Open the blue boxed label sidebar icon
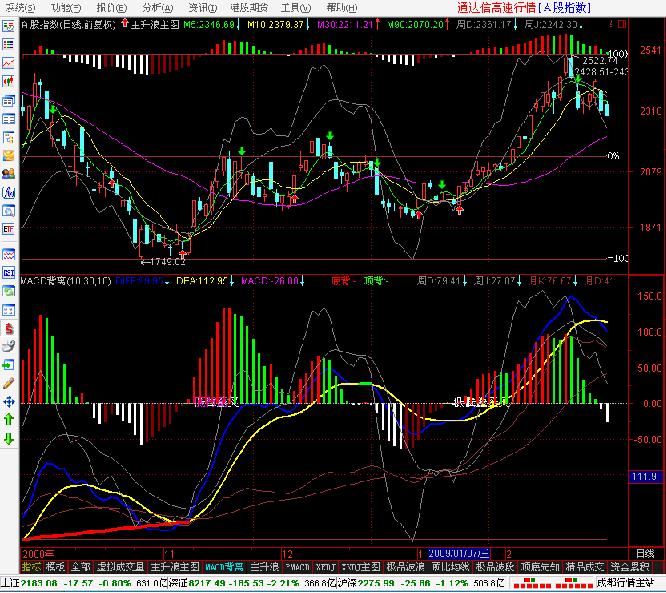This screenshot has width=666, height=593. tap(8, 273)
